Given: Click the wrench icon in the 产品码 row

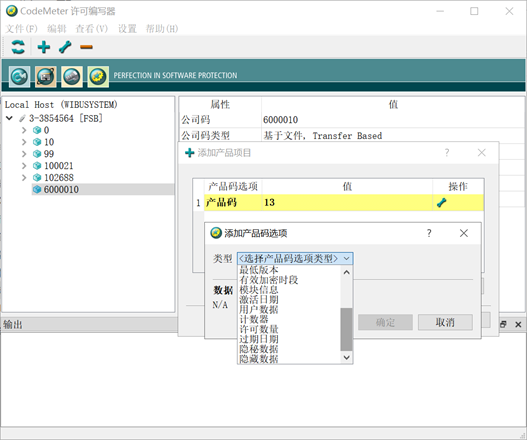Looking at the screenshot, I should click(441, 203).
